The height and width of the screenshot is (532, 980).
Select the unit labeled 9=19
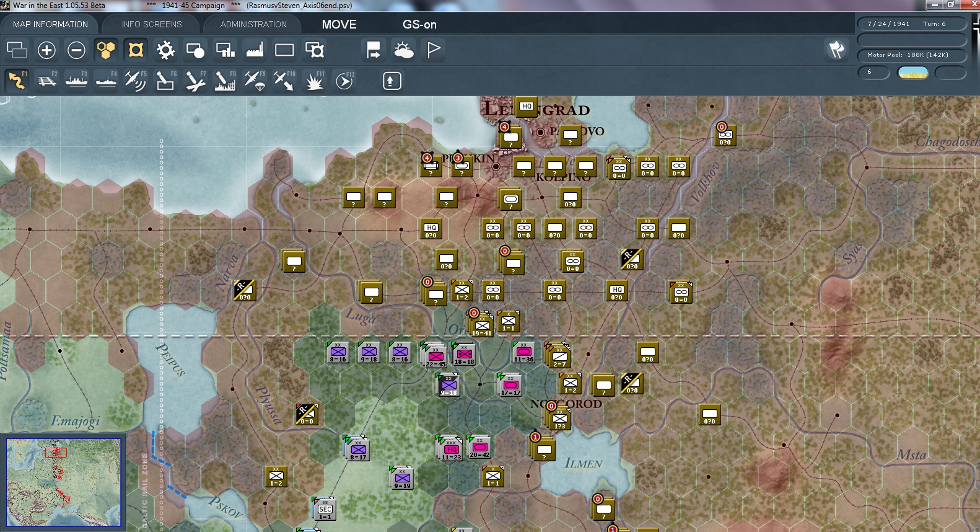pyautogui.click(x=402, y=477)
